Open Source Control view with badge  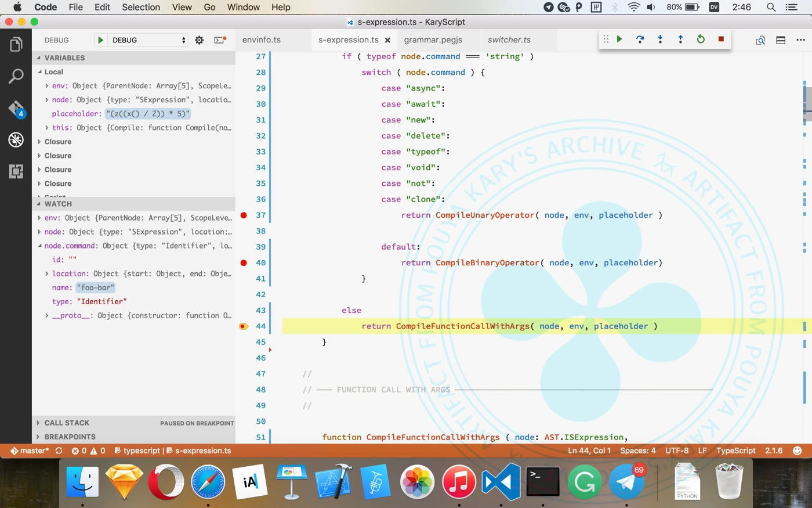click(x=16, y=109)
